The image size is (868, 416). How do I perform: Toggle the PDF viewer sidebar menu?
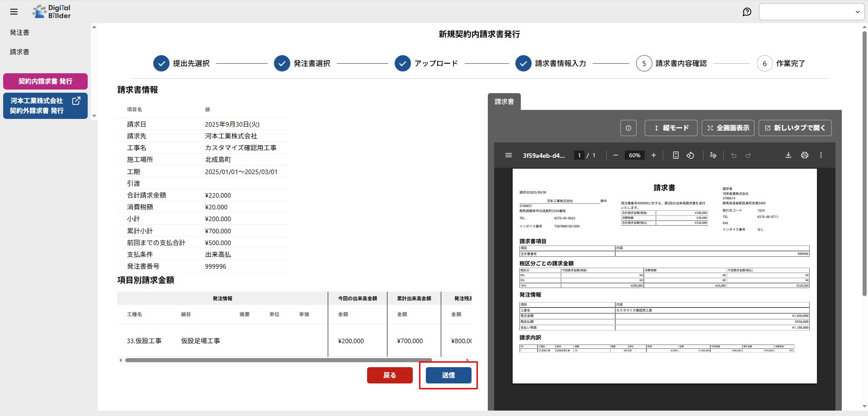point(509,155)
